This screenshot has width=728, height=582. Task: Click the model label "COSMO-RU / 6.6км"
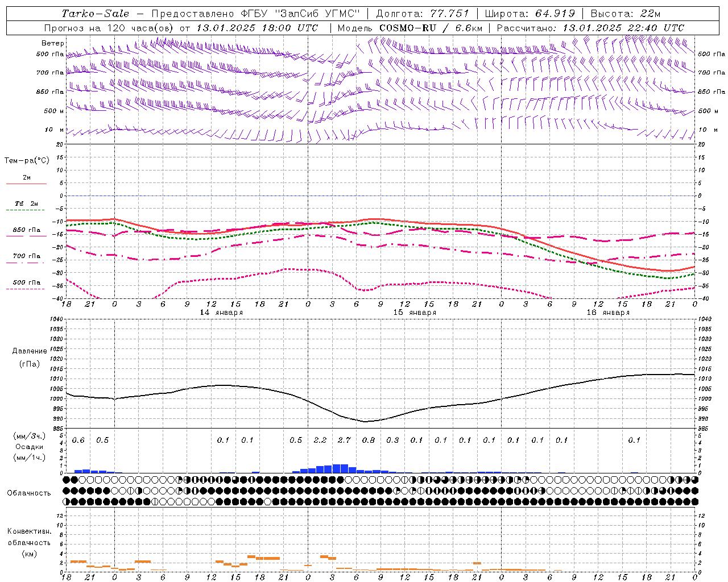[431, 28]
